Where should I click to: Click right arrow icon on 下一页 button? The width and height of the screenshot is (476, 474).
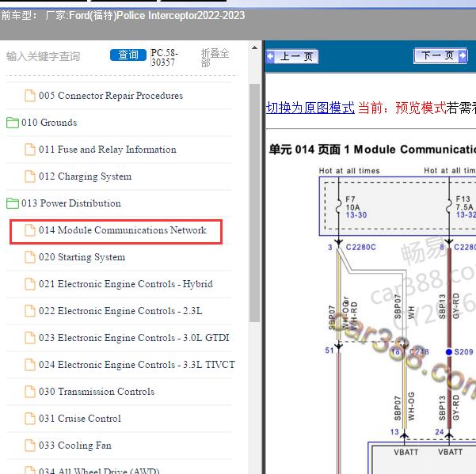tap(463, 56)
